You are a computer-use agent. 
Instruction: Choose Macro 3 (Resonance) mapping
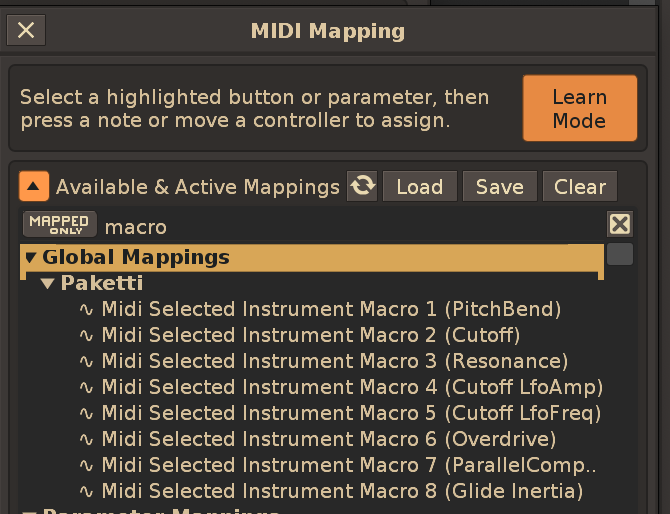point(334,361)
